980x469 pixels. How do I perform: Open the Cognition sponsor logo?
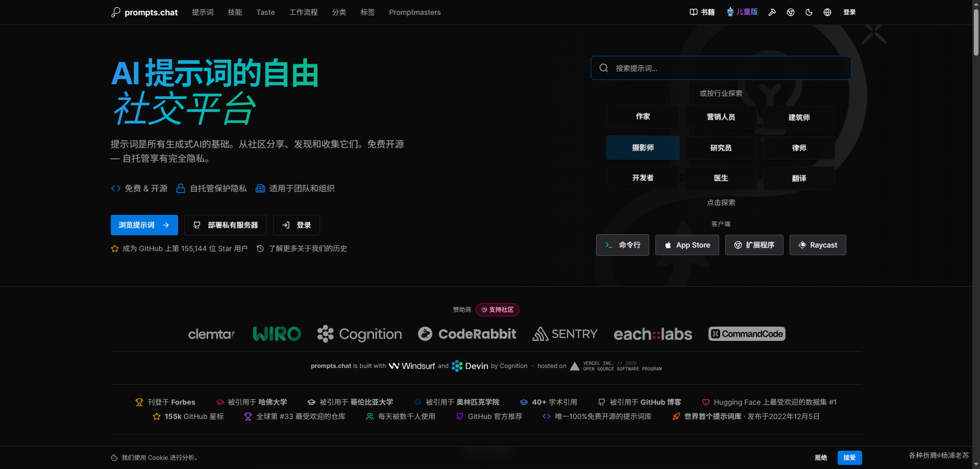click(359, 334)
